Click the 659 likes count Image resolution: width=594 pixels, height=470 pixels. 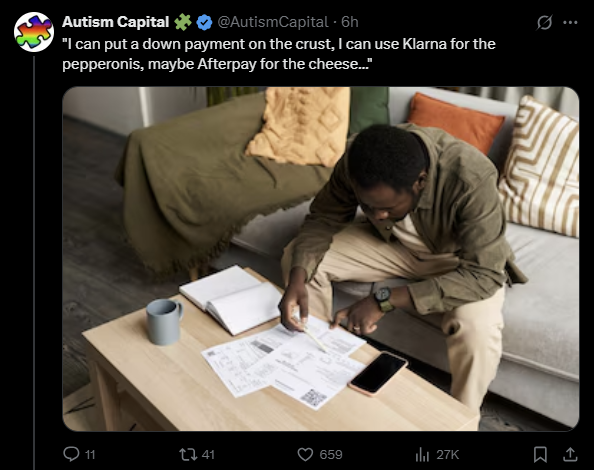point(331,454)
